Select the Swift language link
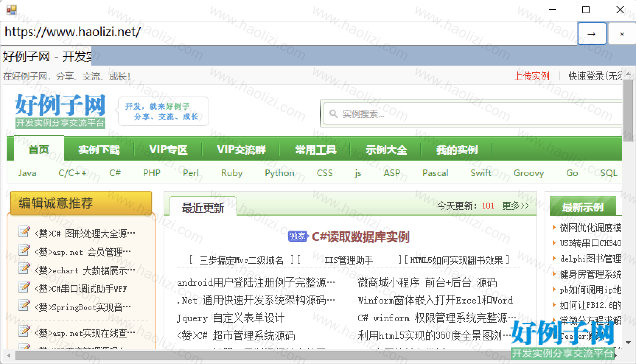This screenshot has width=636, height=364. pos(481,173)
